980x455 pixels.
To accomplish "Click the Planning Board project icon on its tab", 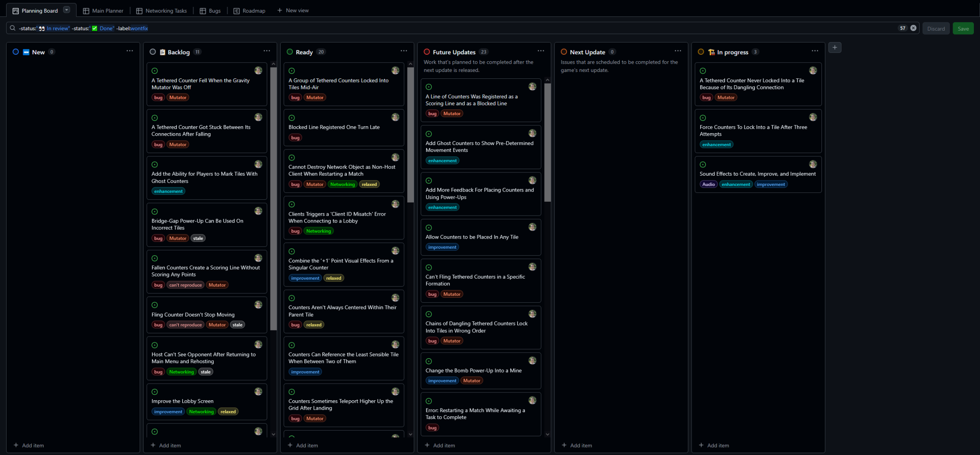I will pos(15,10).
